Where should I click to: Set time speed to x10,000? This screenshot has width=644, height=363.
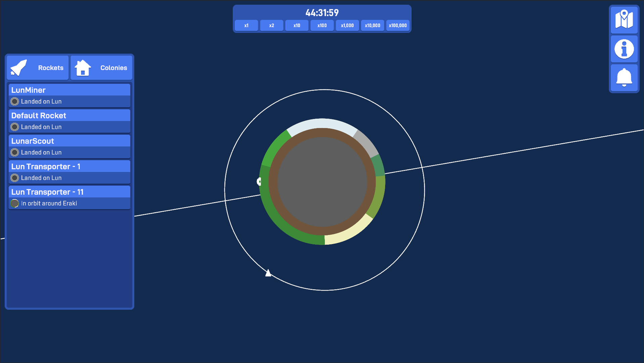click(373, 26)
